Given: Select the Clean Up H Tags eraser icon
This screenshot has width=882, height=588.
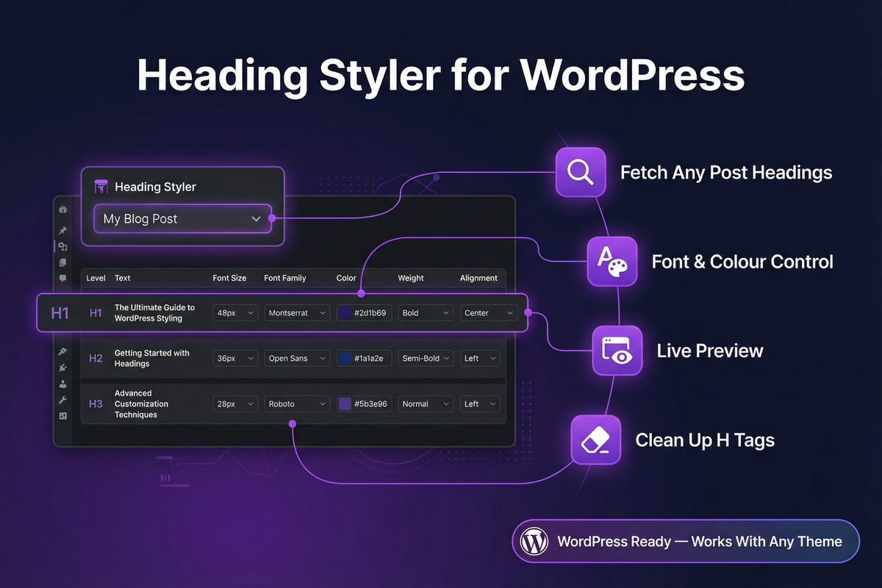Looking at the screenshot, I should coord(595,440).
